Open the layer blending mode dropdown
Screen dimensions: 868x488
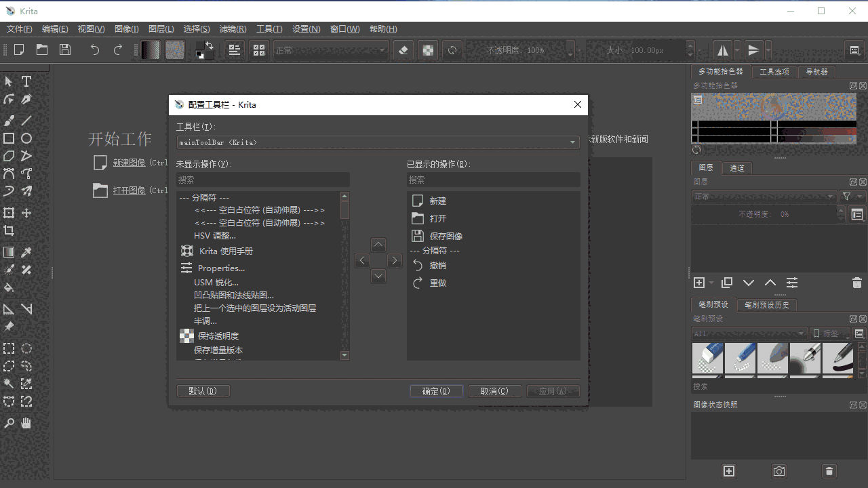click(764, 196)
